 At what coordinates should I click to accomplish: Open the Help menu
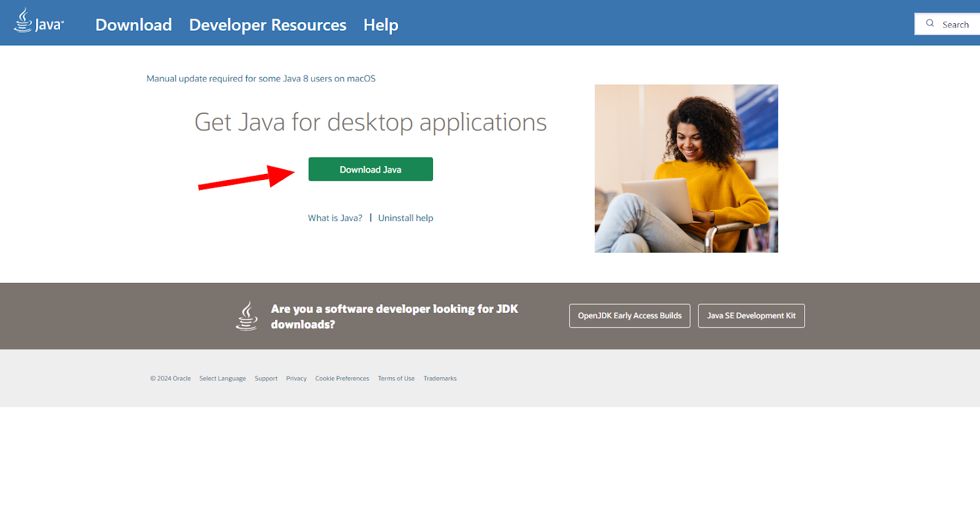click(381, 24)
